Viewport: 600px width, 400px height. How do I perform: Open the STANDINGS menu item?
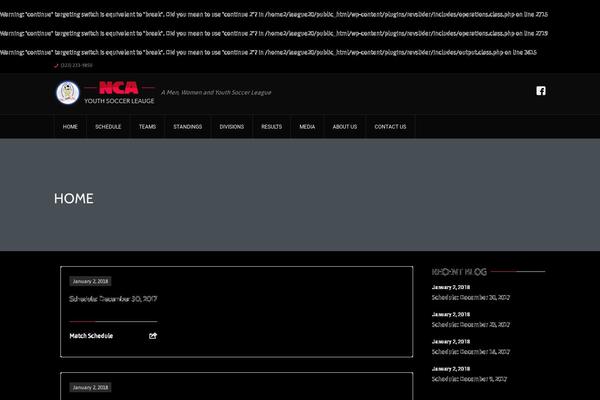[x=188, y=127]
